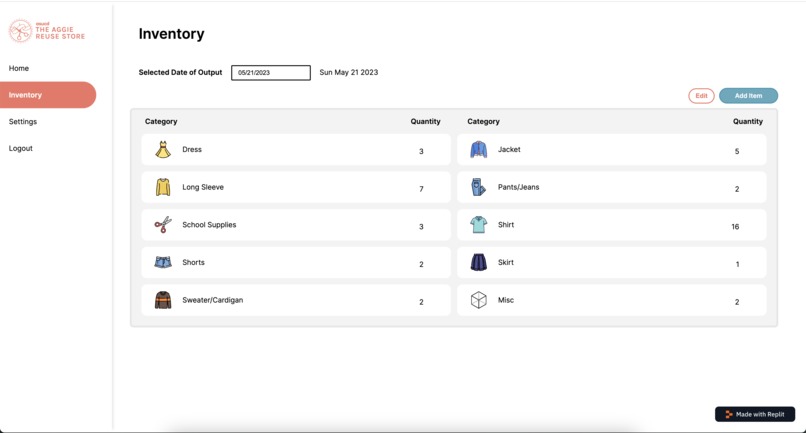Click the Aggie Reuse Store logo
The width and height of the screenshot is (806, 433).
pyautogui.click(x=47, y=31)
